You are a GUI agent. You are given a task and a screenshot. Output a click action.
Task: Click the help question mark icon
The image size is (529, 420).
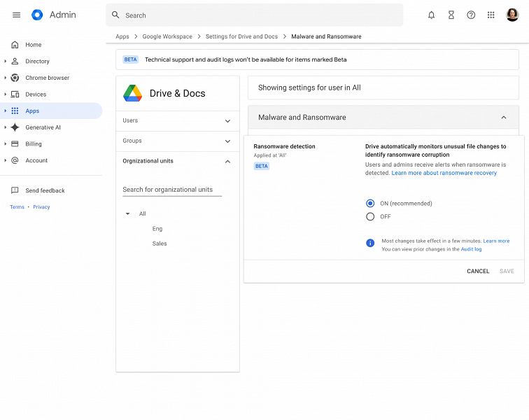tap(471, 15)
